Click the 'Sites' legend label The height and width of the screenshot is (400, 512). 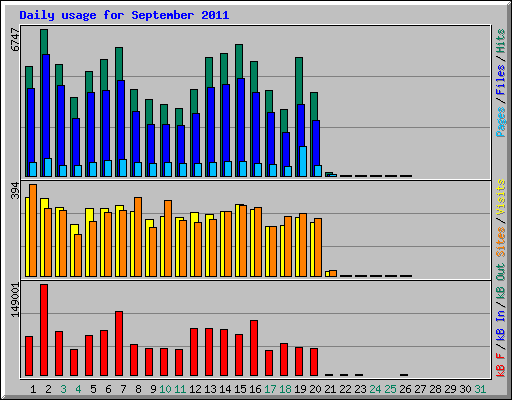point(500,242)
